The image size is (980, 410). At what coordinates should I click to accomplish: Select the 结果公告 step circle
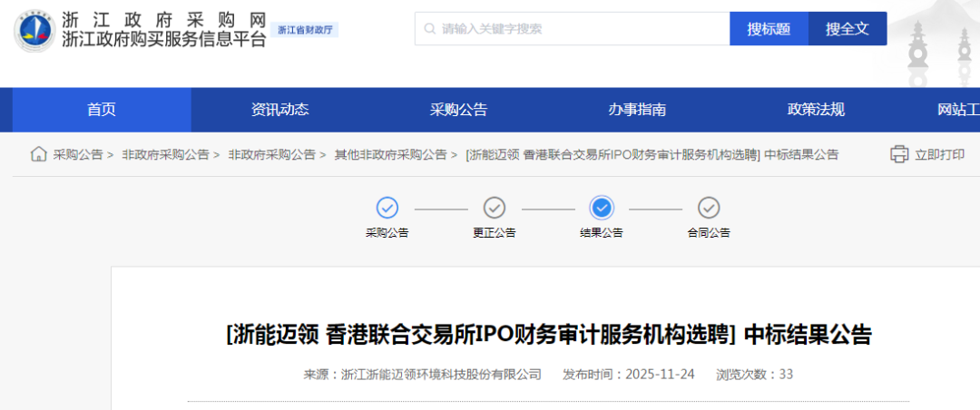click(602, 208)
